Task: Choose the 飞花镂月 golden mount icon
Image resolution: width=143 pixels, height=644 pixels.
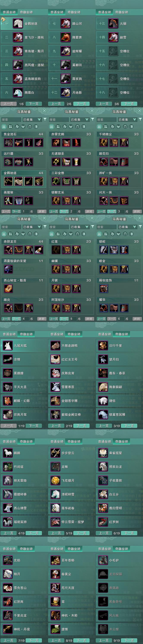Action: [x=55, y=480]
